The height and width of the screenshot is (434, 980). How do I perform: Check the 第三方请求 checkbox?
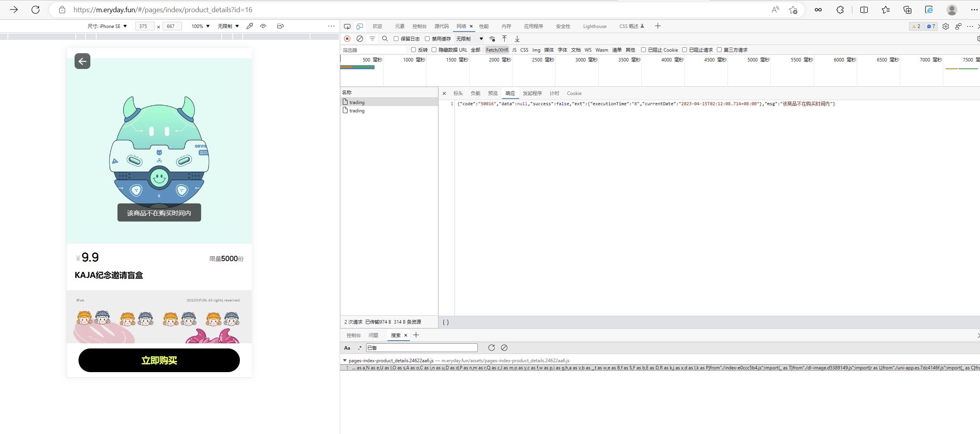click(719, 50)
